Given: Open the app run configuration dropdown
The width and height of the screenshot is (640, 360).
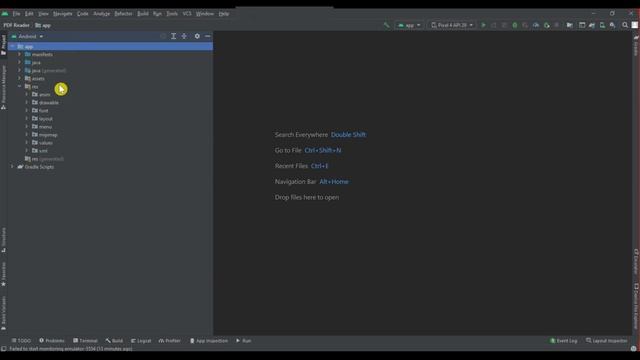Looking at the screenshot, I should click(x=409, y=25).
